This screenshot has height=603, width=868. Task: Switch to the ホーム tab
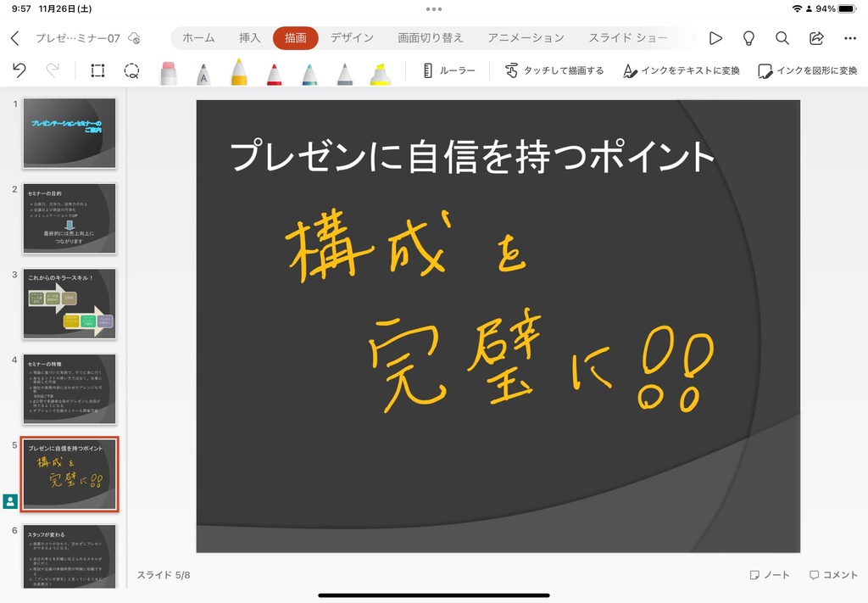(x=198, y=37)
